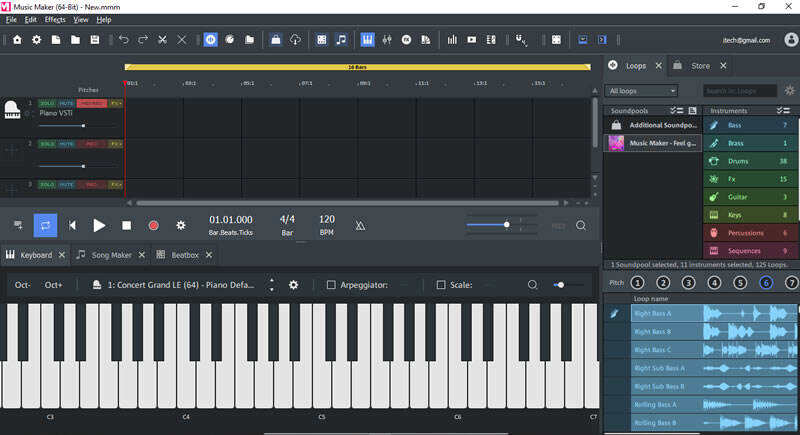
Task: Open the Effects menu
Action: 55,19
